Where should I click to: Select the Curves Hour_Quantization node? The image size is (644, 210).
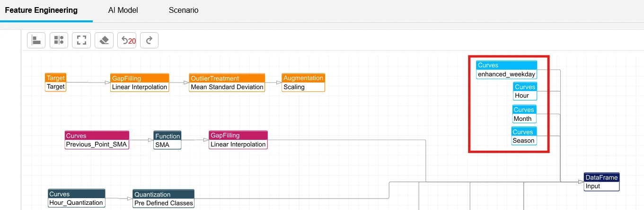point(76,198)
